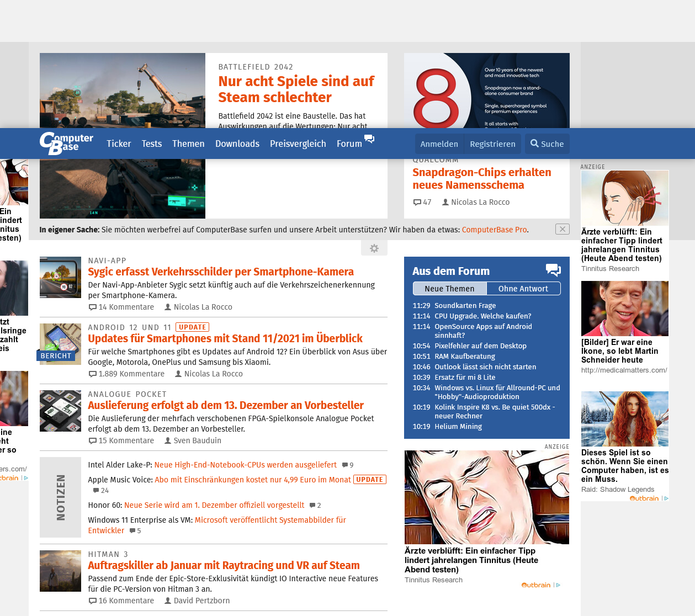Image resolution: width=695 pixels, height=616 pixels.
Task: Open forum thread 'RAM Kaufberatung'
Action: [x=465, y=356]
